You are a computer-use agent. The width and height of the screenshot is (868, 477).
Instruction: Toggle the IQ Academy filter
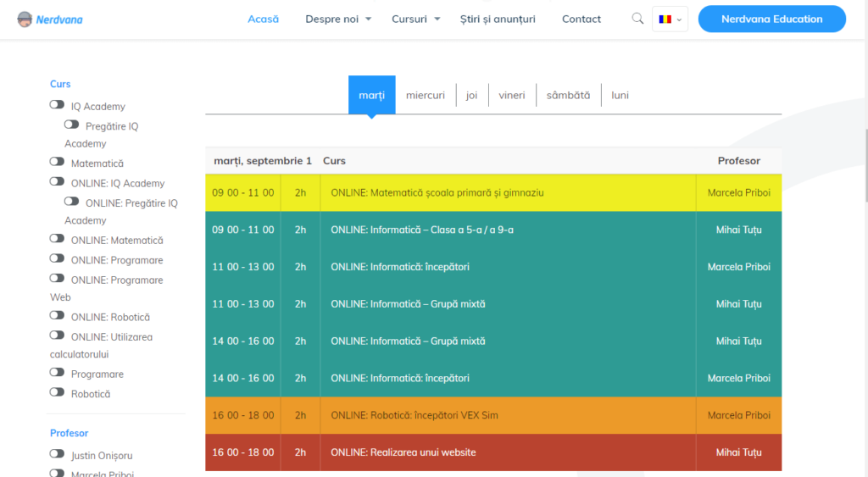point(57,104)
